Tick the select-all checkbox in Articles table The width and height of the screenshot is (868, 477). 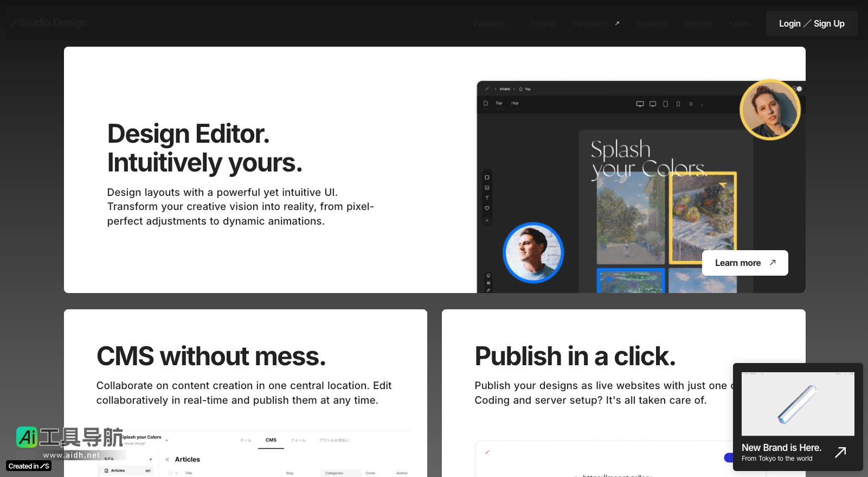[x=170, y=473]
